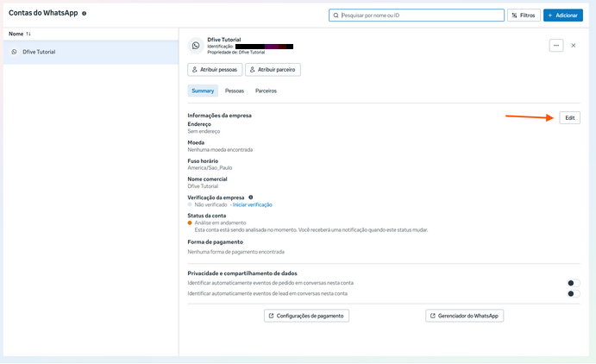Click the WhatsApp avatar icon in the account header
596x364 pixels.
[196, 46]
